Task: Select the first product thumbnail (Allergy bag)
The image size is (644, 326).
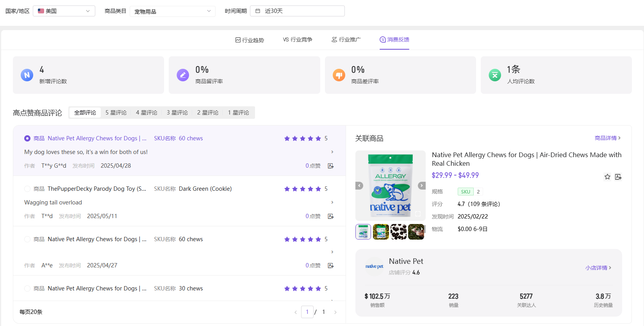Action: [363, 232]
